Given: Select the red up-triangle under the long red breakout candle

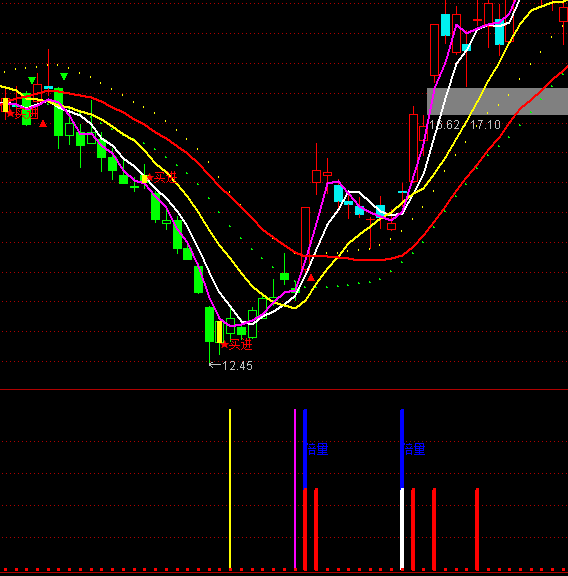Looking at the screenshot, I should point(311,278).
